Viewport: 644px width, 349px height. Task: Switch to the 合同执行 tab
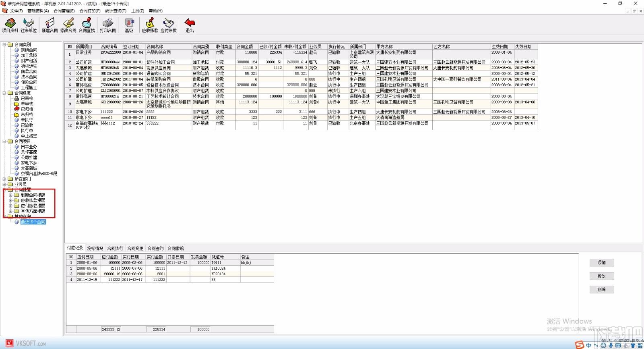pos(115,249)
